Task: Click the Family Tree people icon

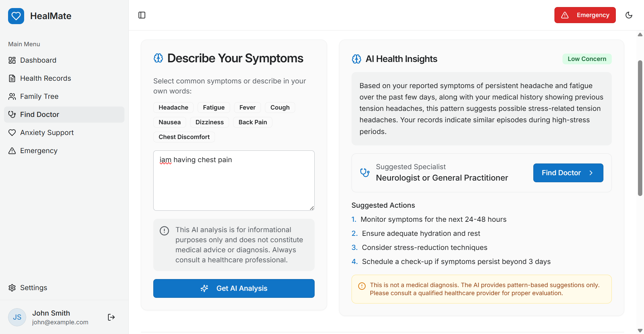Action: (12, 96)
